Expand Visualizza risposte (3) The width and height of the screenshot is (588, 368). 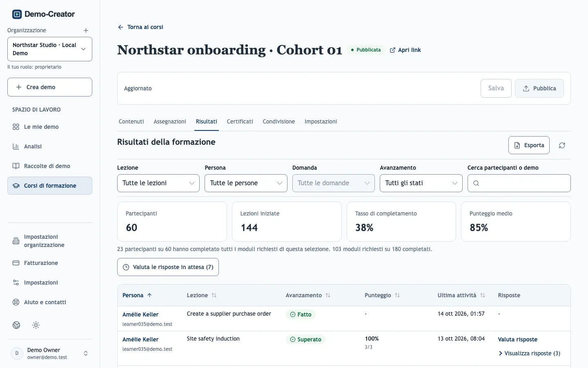coord(529,353)
